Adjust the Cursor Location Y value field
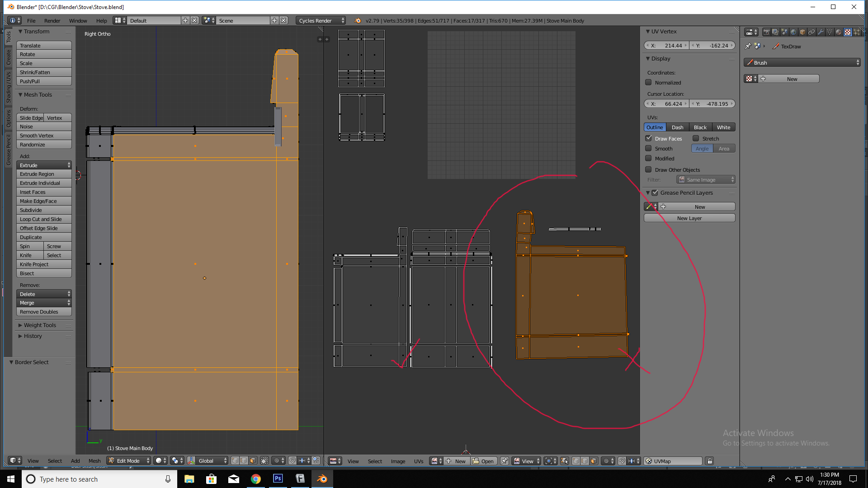868x488 pixels. [712, 104]
